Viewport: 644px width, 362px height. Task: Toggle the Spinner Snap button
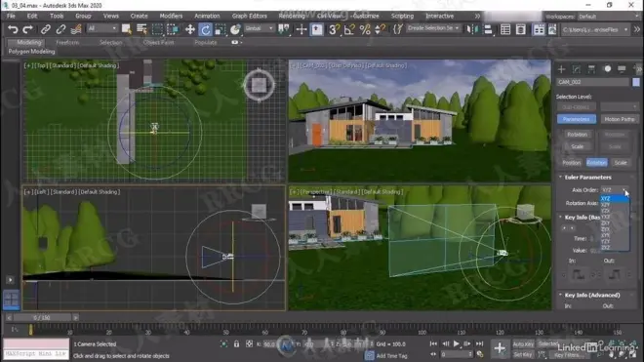[x=380, y=29]
